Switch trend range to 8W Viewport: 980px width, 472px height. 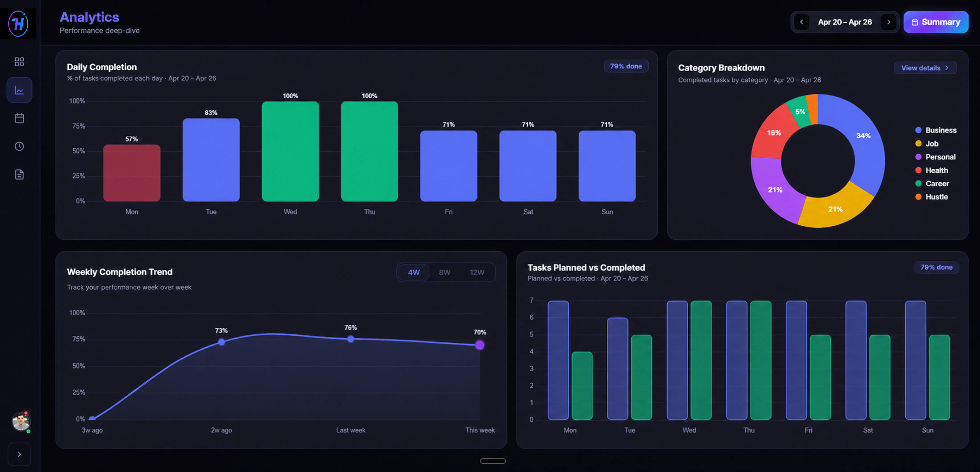[444, 272]
